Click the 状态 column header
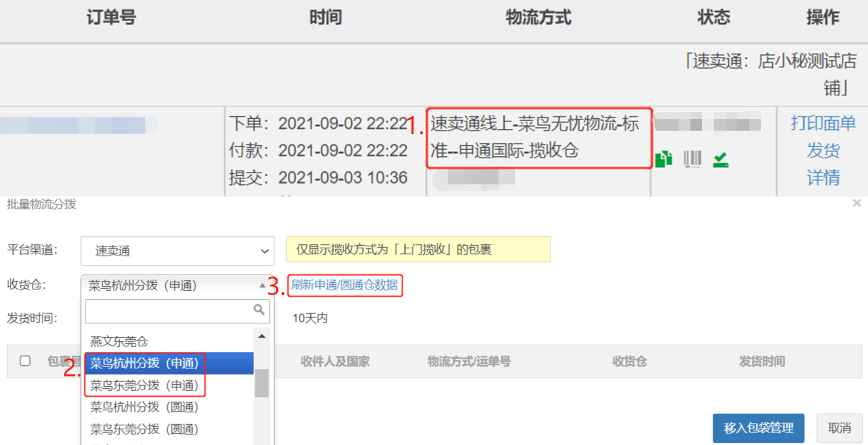The width and height of the screenshot is (868, 445). pos(713,18)
